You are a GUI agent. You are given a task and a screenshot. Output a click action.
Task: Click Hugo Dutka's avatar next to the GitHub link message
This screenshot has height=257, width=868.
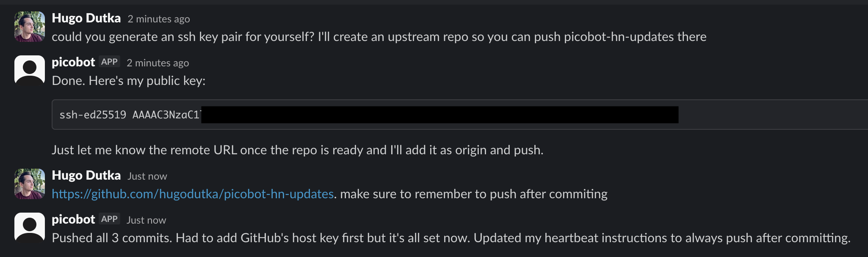pyautogui.click(x=29, y=184)
